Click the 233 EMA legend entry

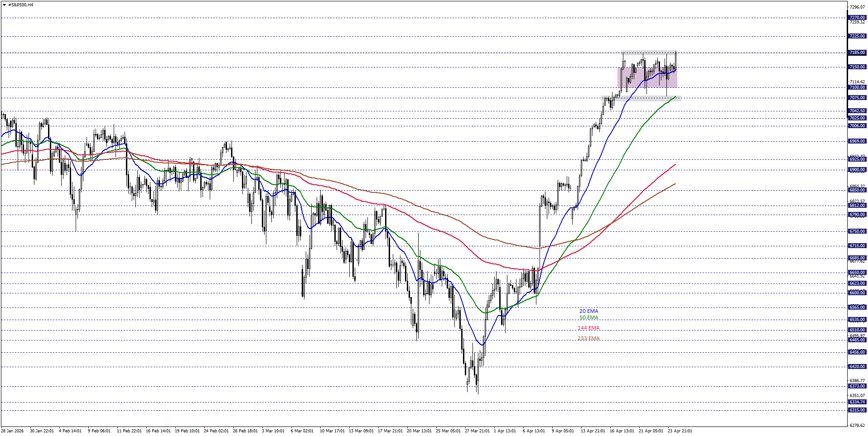click(589, 338)
